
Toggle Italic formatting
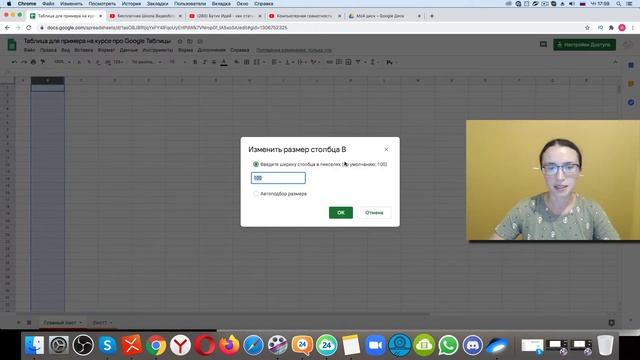[x=204, y=62]
